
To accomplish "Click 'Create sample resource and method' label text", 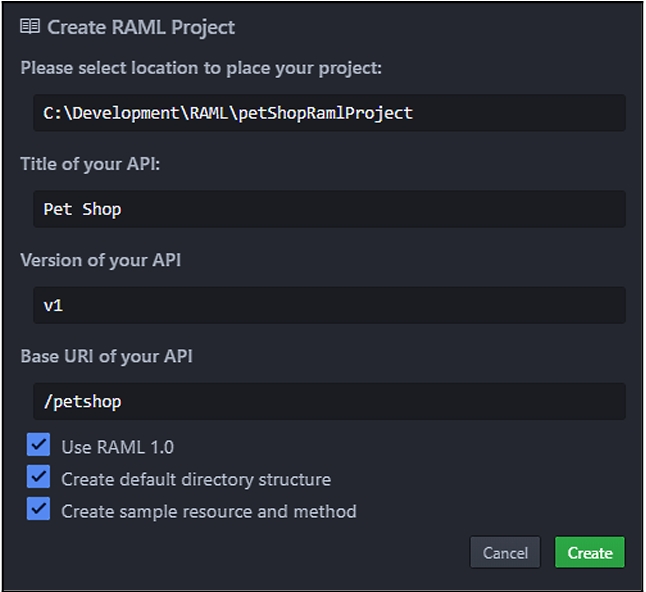I will (x=208, y=511).
